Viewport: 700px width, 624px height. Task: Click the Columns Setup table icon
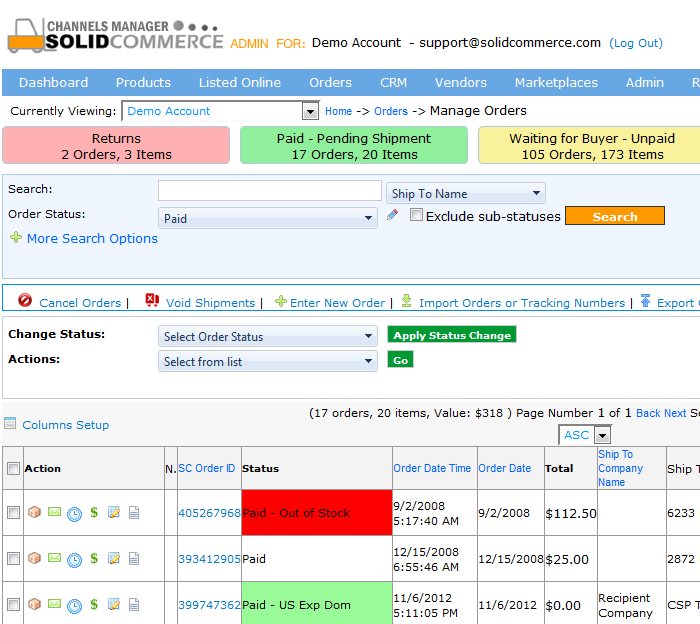tap(10, 423)
